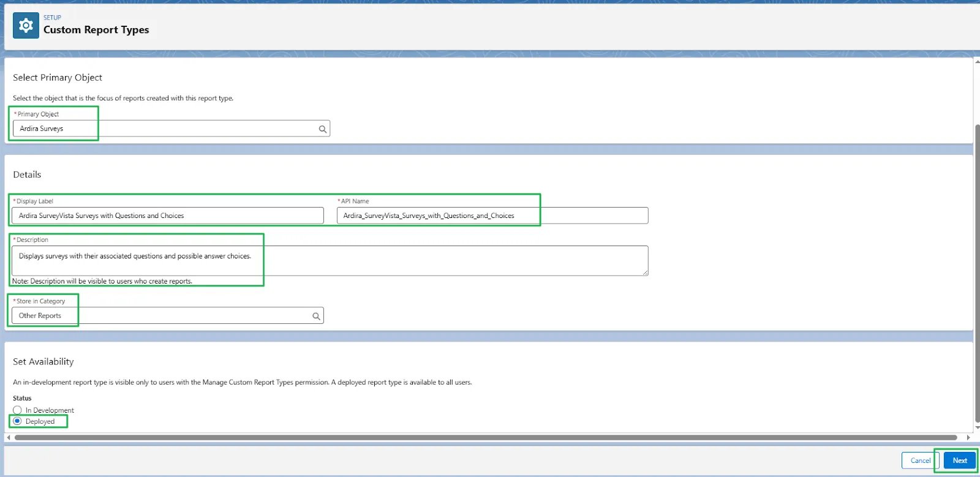
Task: Click the Store in Category search magnifier icon
Action: tap(316, 316)
